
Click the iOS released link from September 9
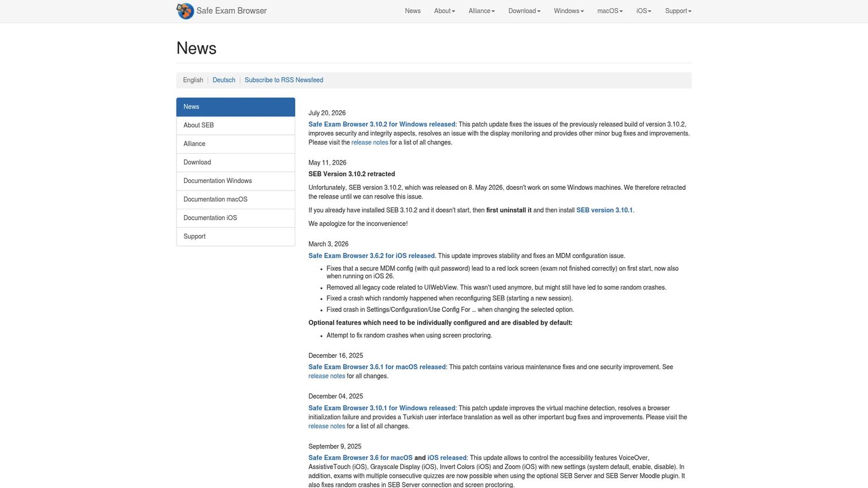click(x=447, y=458)
